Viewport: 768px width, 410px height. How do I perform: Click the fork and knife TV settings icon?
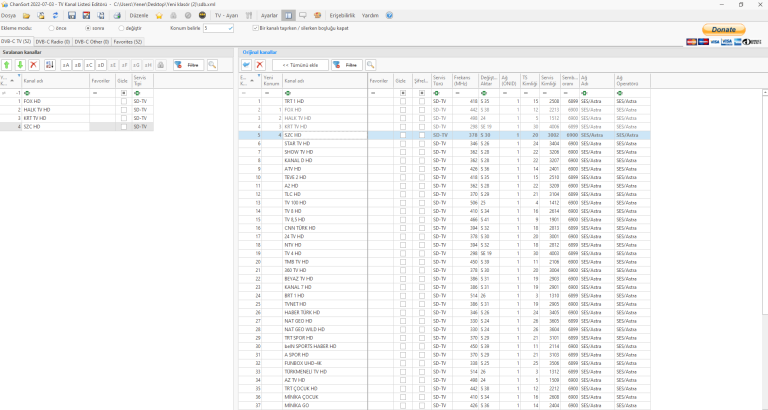pyautogui.click(x=249, y=16)
